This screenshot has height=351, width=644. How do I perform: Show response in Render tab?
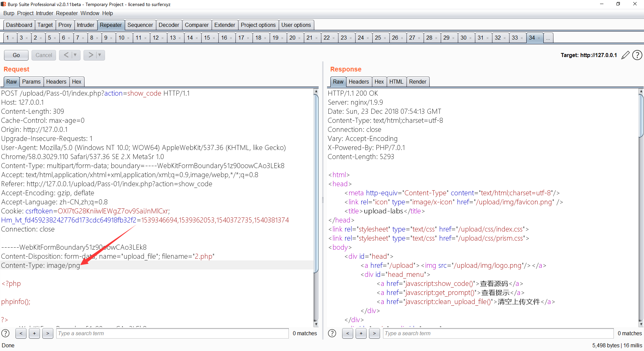(x=418, y=82)
